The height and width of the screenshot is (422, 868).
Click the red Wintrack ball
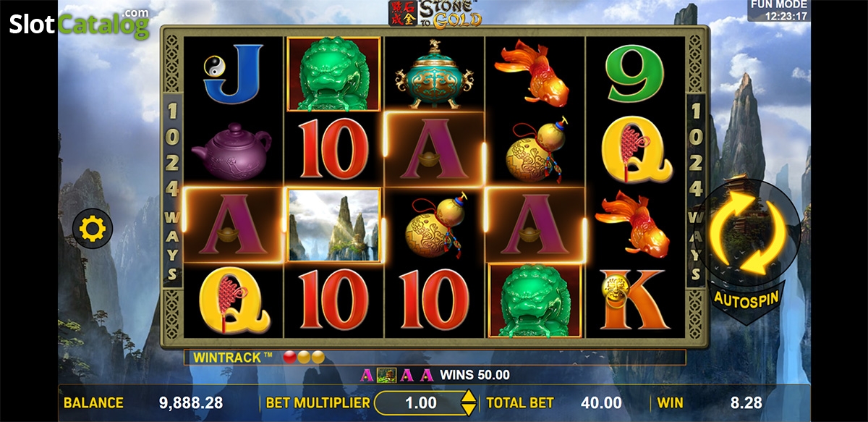point(289,357)
